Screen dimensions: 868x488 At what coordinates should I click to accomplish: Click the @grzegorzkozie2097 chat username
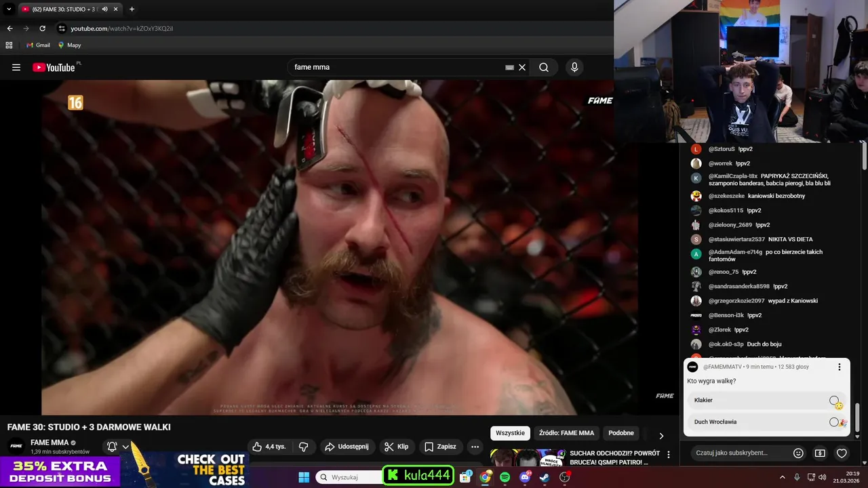point(736,301)
